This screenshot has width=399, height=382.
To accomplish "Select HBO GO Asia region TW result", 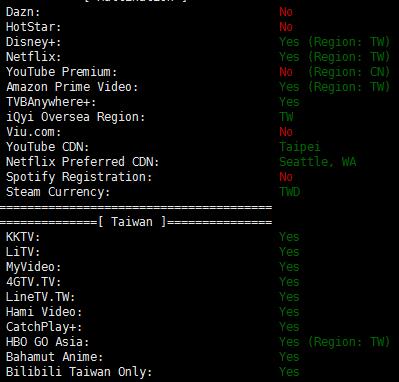I will [x=334, y=342].
